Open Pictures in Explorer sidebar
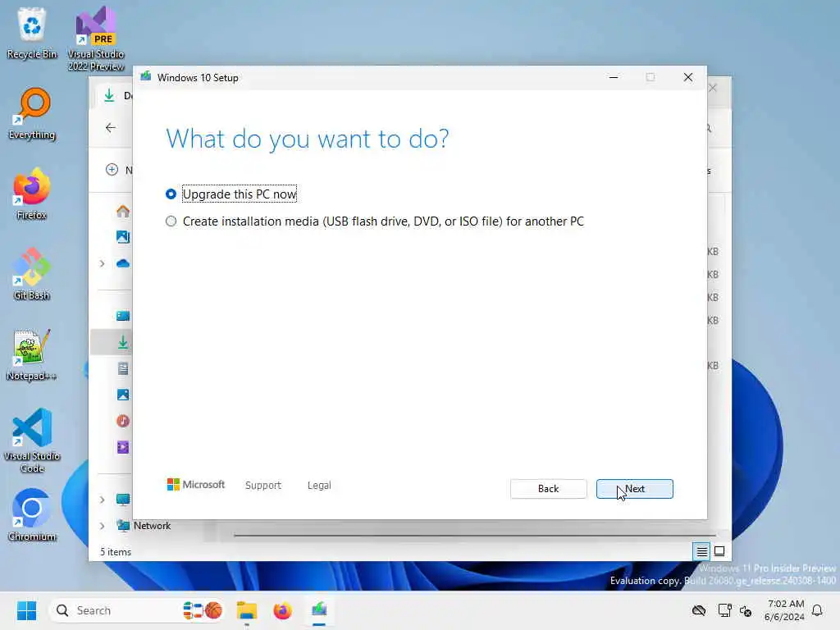Screen dimensions: 840x630 click(x=123, y=395)
